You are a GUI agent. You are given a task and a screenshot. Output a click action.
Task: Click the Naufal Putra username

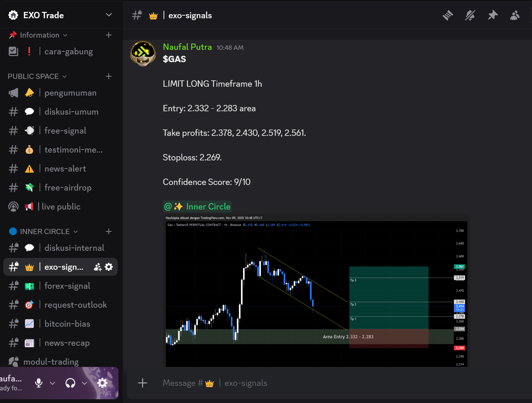tap(187, 47)
